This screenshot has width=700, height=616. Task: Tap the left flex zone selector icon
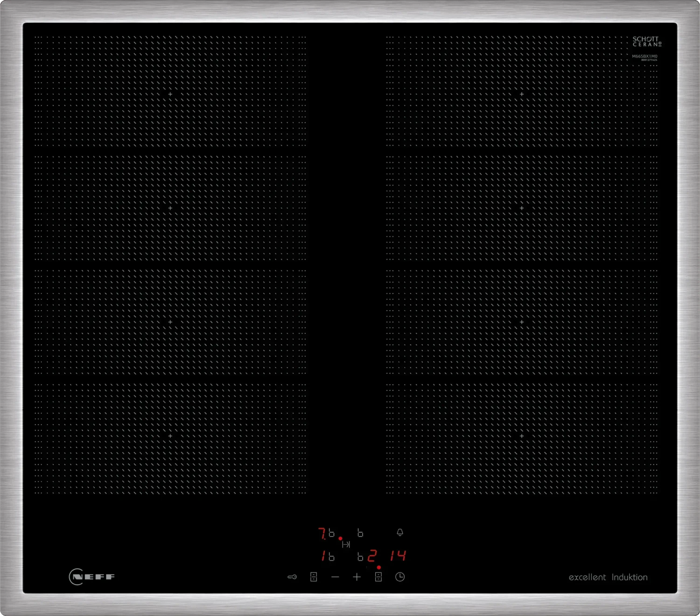[x=314, y=577]
